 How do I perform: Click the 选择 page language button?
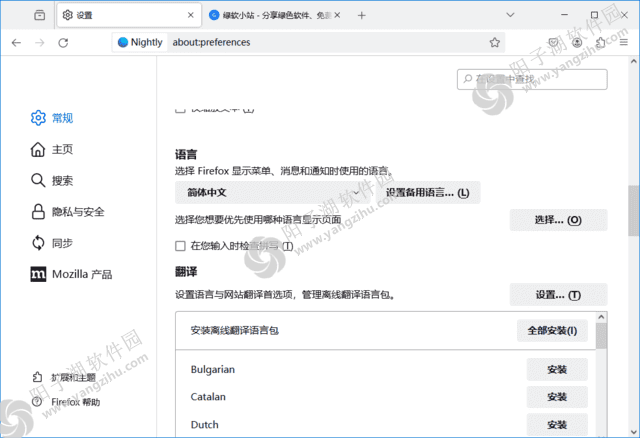[x=558, y=220]
